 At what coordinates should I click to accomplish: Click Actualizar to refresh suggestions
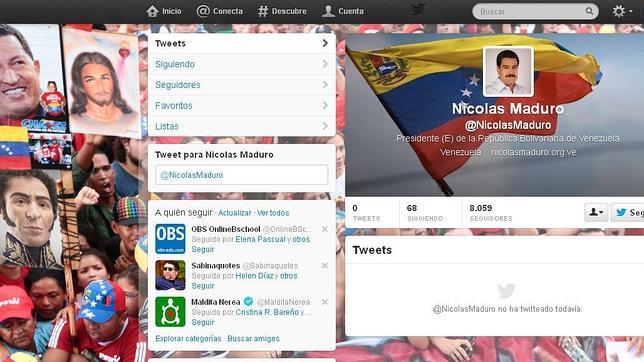235,213
